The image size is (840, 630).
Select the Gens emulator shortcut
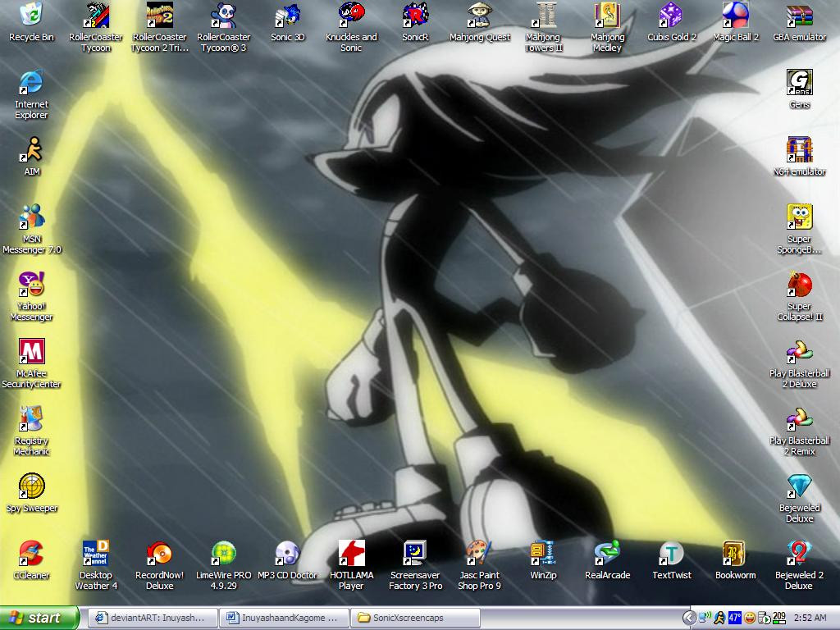point(799,83)
